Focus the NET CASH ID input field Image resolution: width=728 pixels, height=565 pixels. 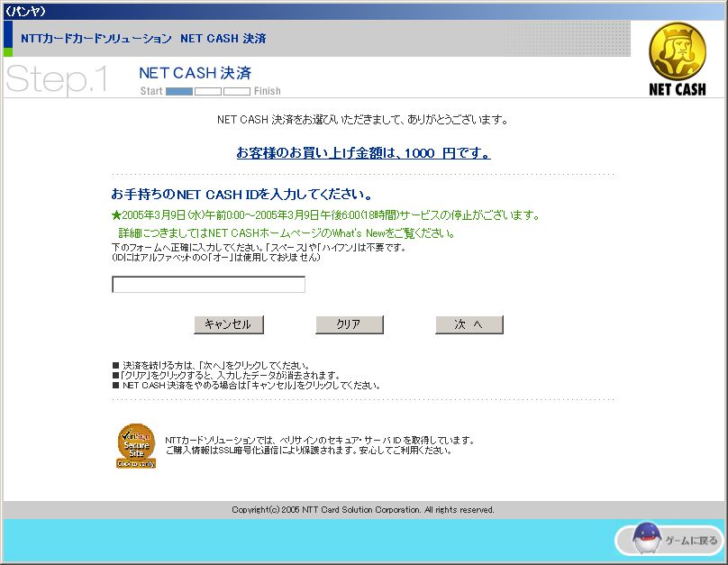click(x=208, y=284)
